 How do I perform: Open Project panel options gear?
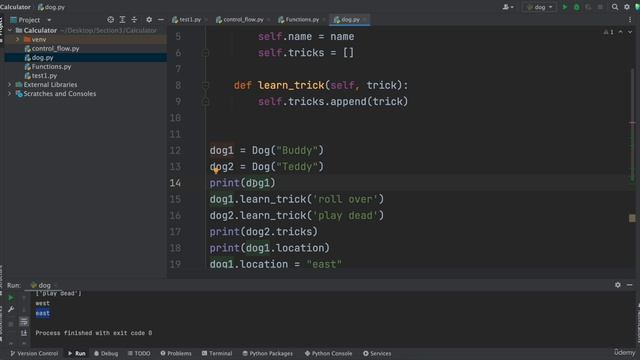149,20
